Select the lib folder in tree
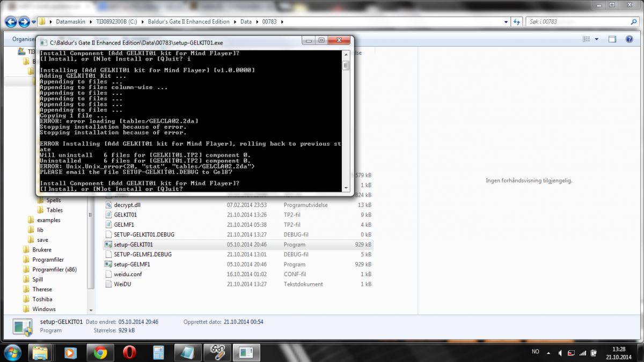Viewport: 644px width, 362px height. click(40, 230)
